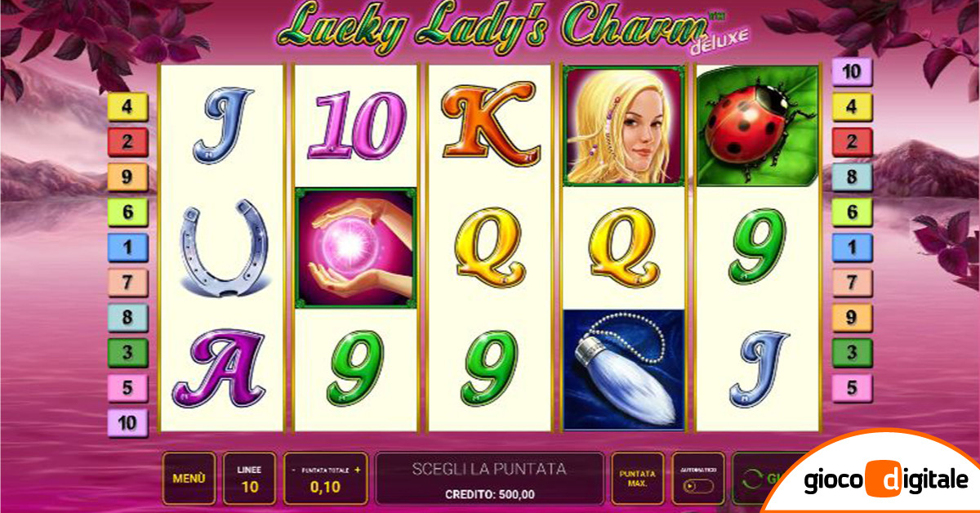
Task: Select payline 4 on left side
Action: point(127,105)
